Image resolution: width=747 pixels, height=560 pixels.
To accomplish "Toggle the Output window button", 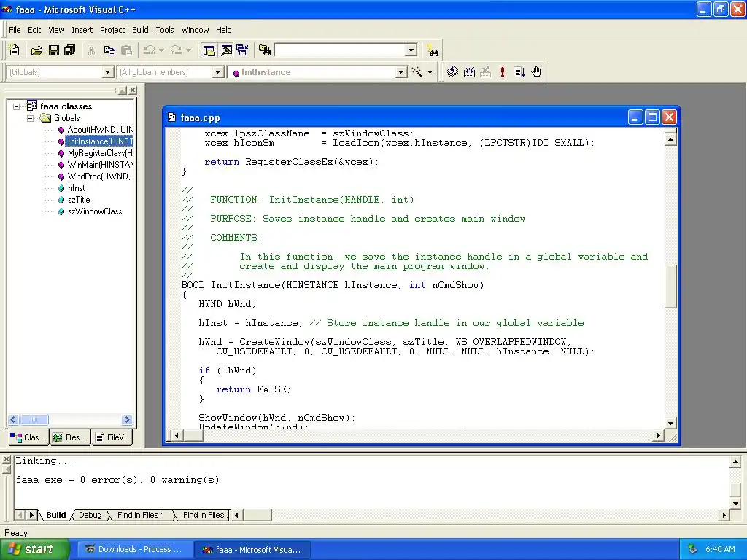I will click(226, 50).
